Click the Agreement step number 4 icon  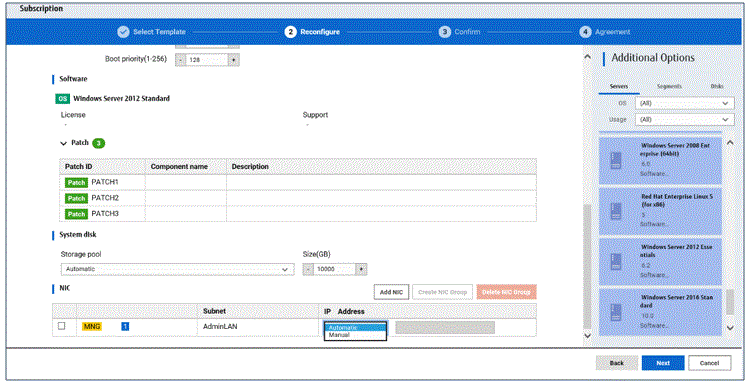(585, 32)
